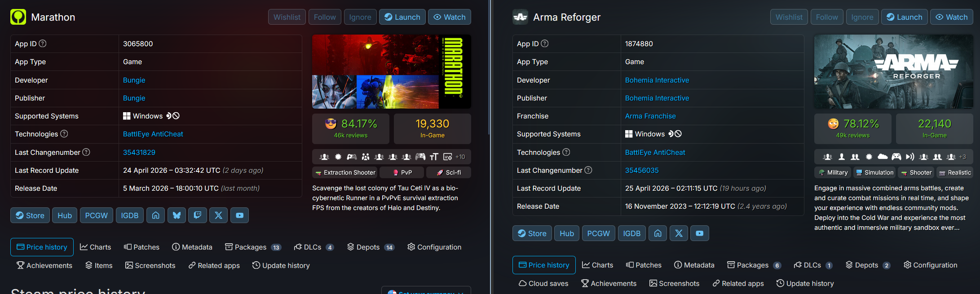Expand '+10' more features on Marathon
This screenshot has height=294, width=980.
460,157
